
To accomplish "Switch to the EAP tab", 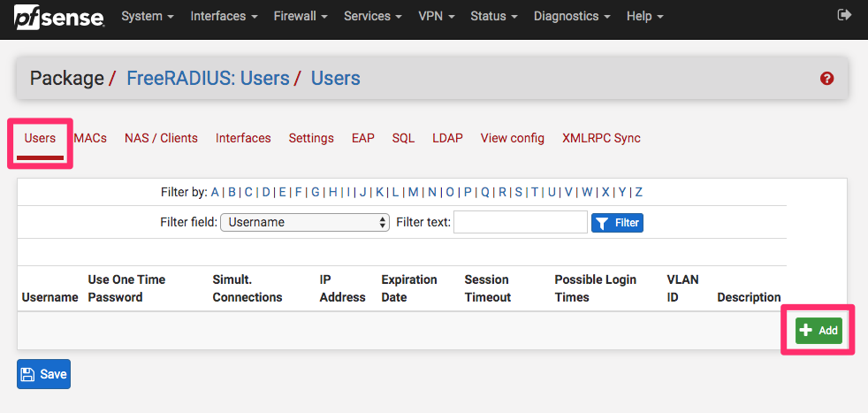I will point(363,139).
